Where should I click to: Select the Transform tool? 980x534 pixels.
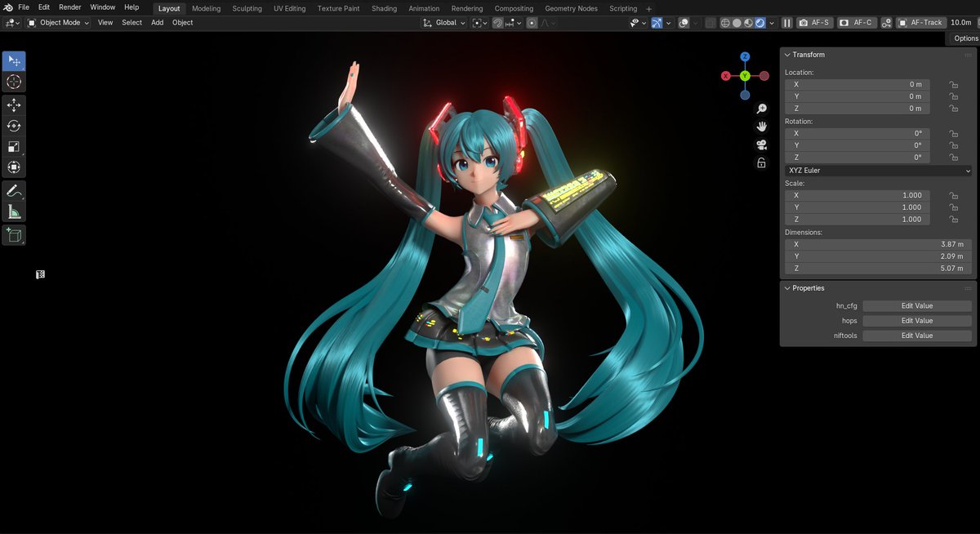tap(14, 167)
